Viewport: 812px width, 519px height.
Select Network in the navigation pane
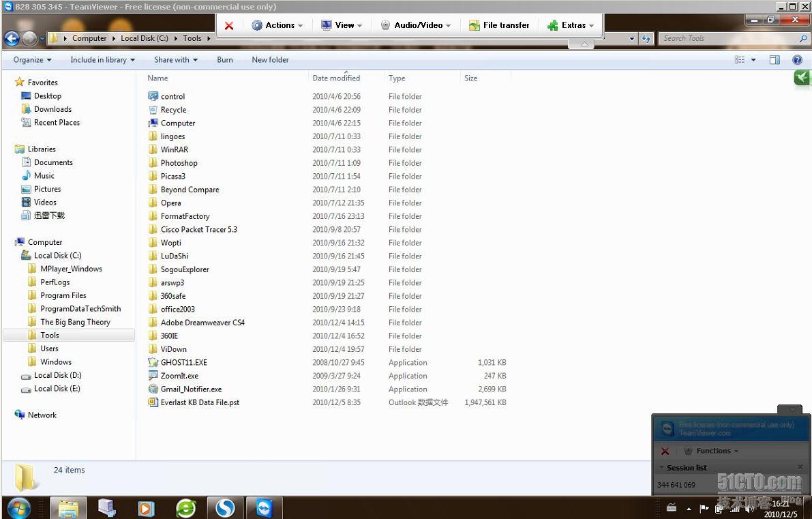pyautogui.click(x=35, y=415)
